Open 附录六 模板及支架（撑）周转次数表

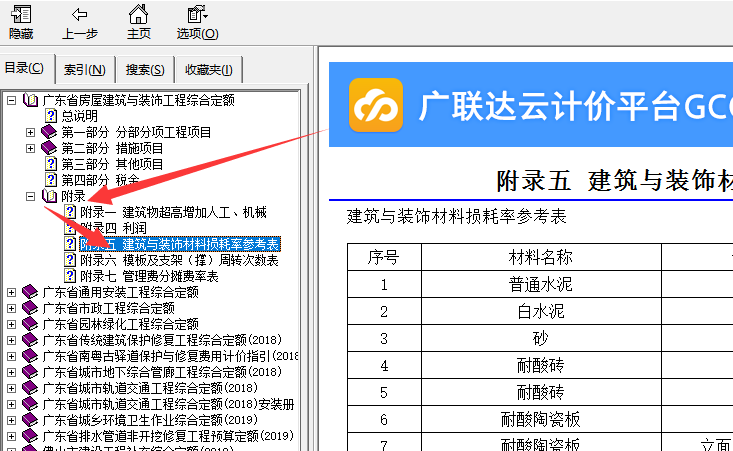(179, 260)
